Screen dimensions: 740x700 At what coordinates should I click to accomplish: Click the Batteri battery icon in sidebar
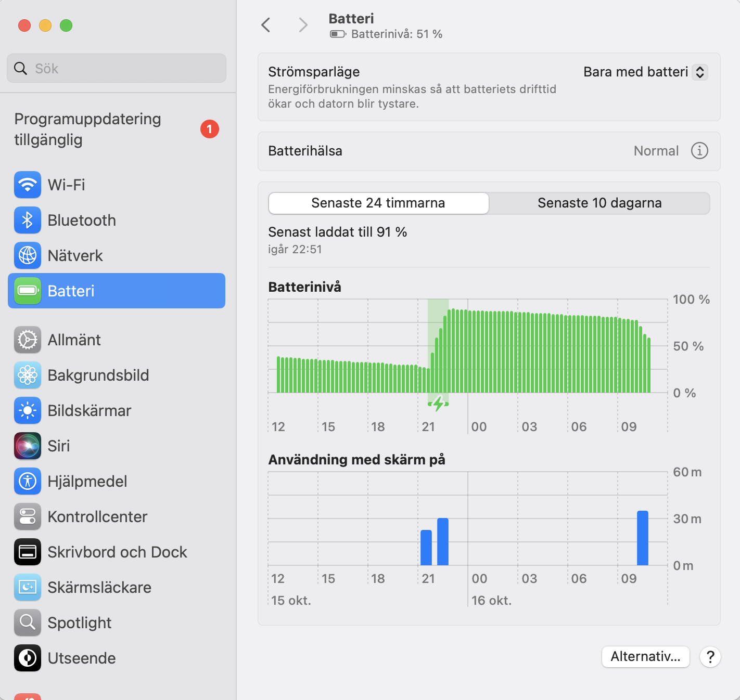(x=28, y=291)
